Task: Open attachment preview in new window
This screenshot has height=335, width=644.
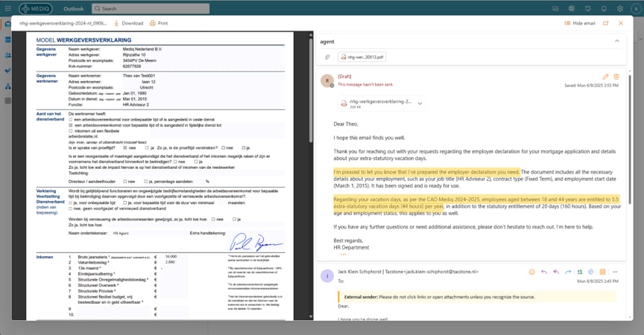Action: click(x=605, y=23)
